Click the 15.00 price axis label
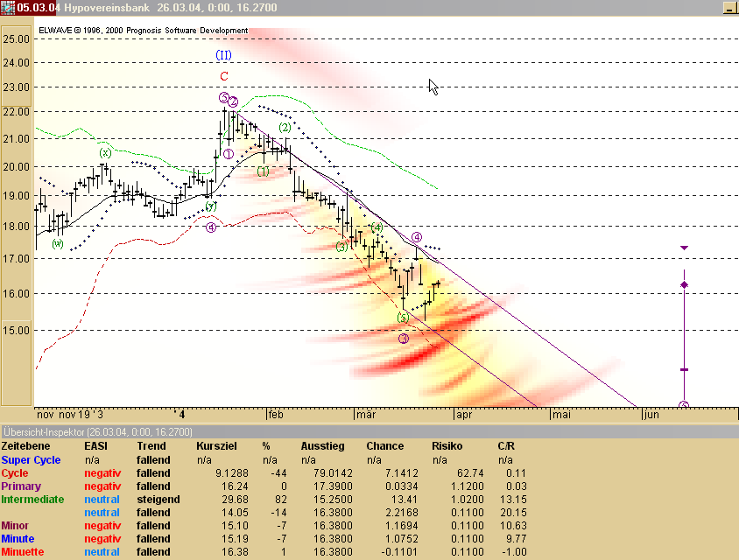The height and width of the screenshot is (560, 739). (17, 330)
